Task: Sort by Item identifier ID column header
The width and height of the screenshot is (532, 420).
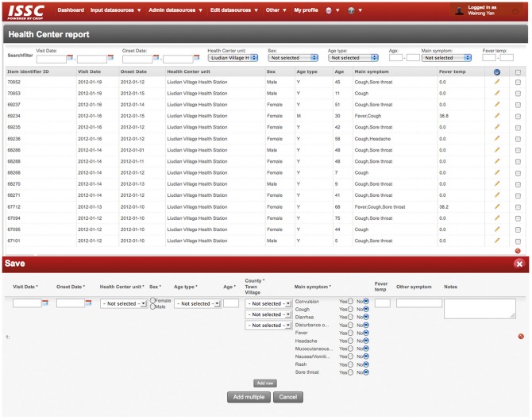Action: tap(28, 71)
